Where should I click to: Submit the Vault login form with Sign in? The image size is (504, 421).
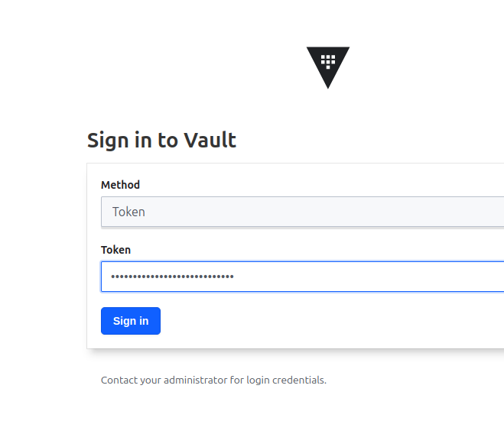pos(131,321)
